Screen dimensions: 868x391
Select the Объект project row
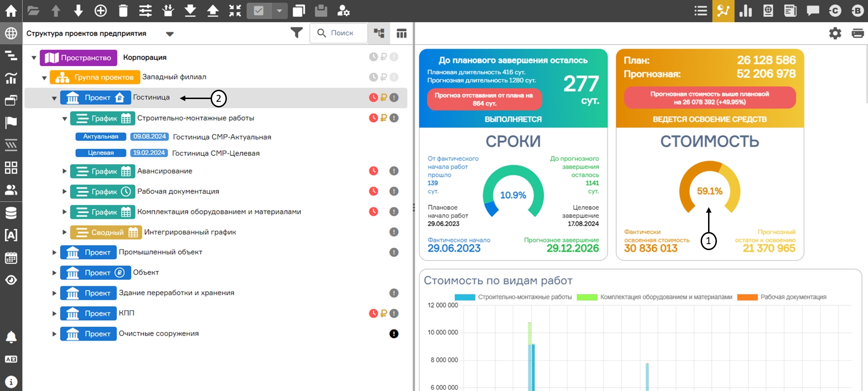[x=146, y=272]
